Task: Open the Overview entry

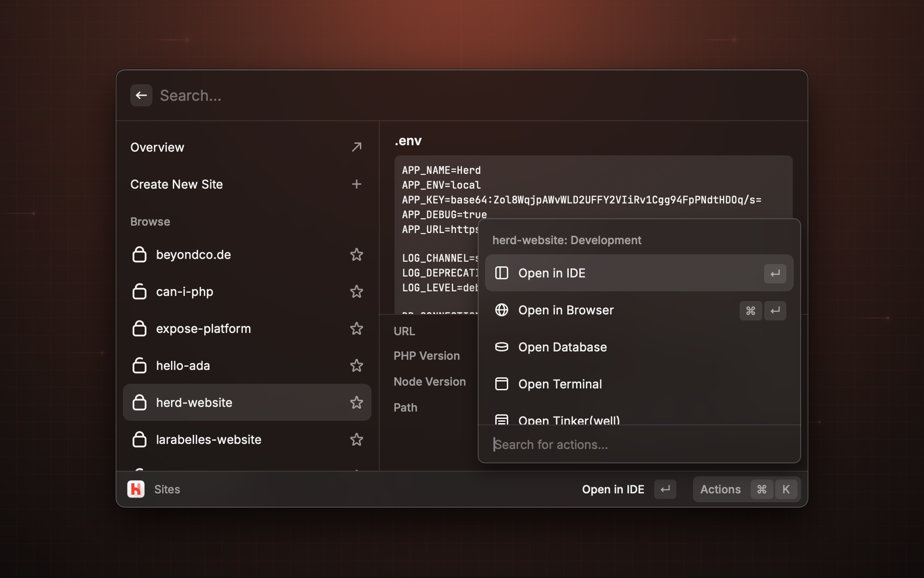Action: point(247,147)
